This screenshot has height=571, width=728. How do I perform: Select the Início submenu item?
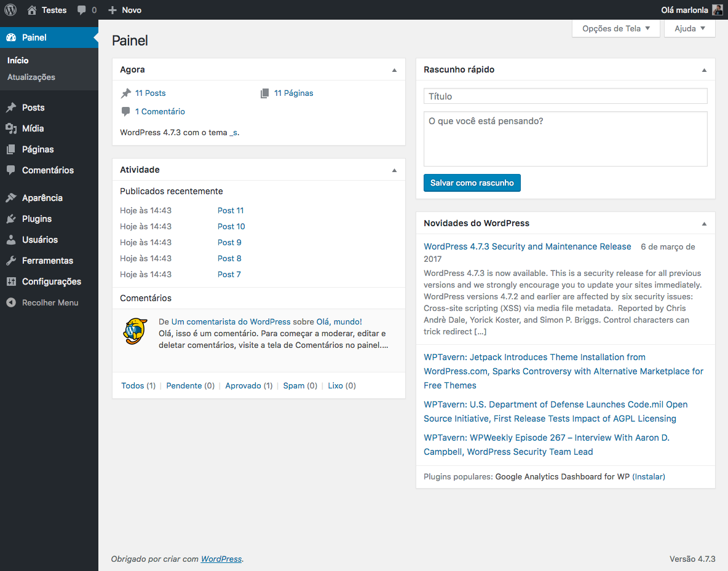(x=18, y=60)
